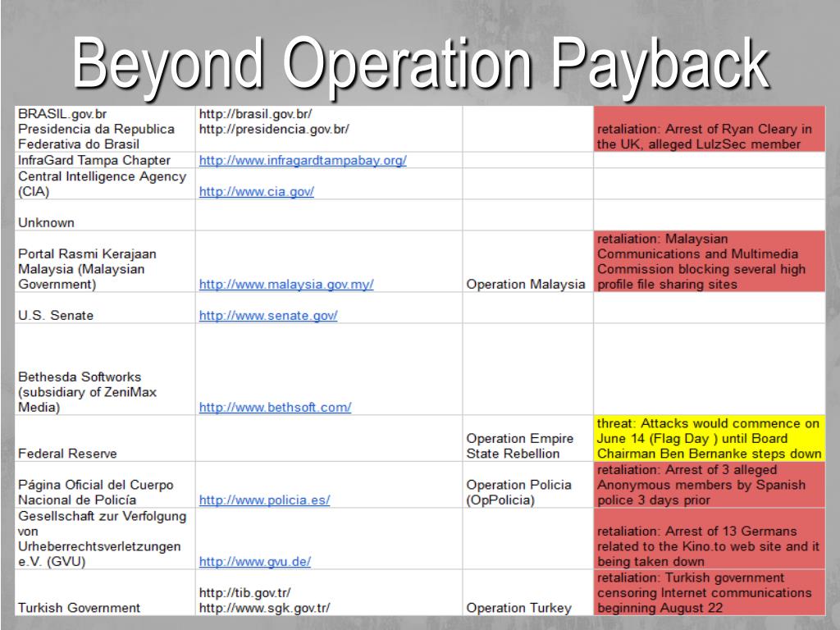The height and width of the screenshot is (630, 840).
Task: Follow the malaysia.gov.my hyperlink
Action: coord(286,284)
